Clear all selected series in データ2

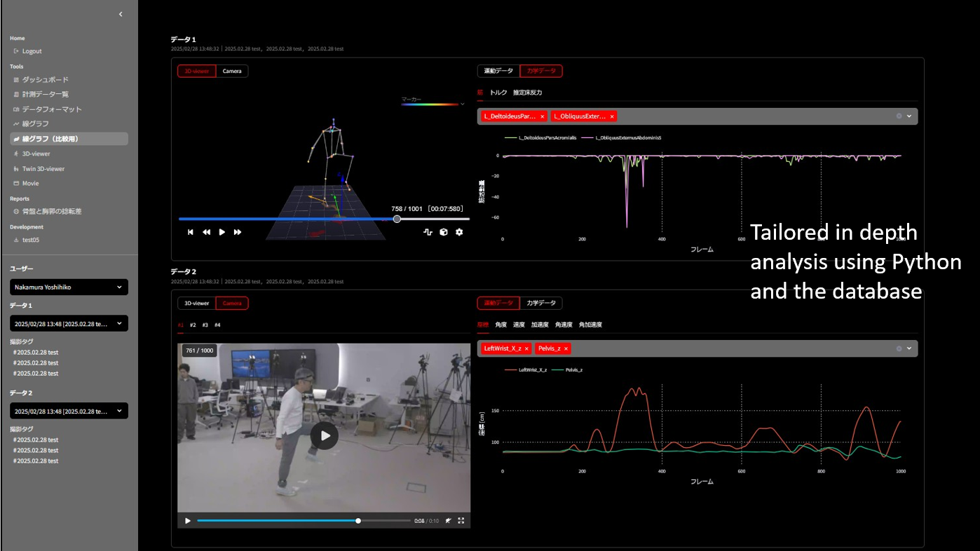coord(899,348)
